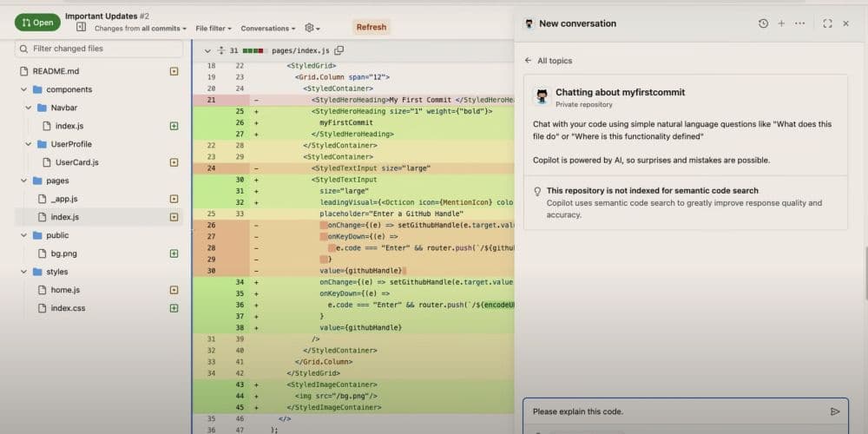Toggle the file tree sidebar icon
The height and width of the screenshot is (434, 868).
[x=81, y=27]
